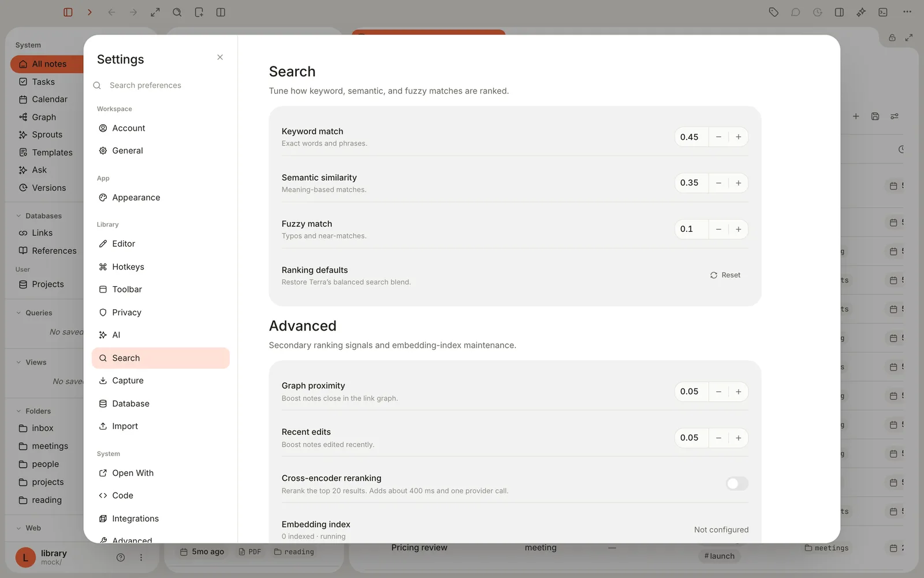Edit the Fuzzy match value field

(x=691, y=229)
